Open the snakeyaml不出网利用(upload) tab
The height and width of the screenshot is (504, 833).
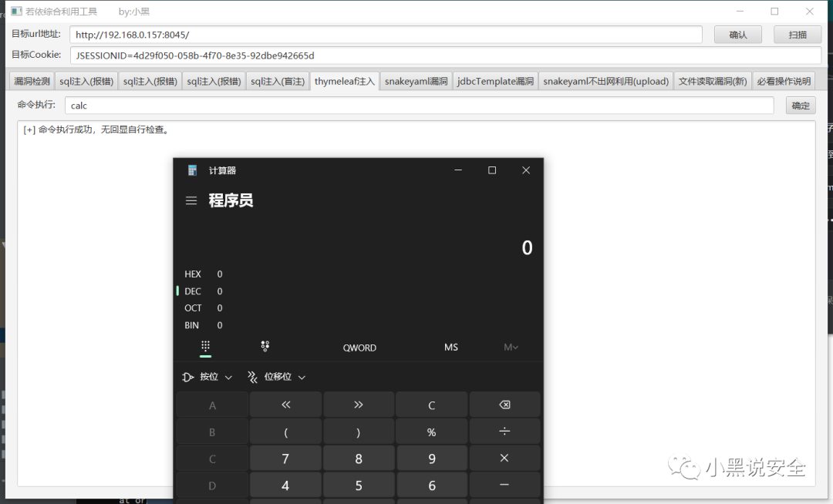(x=605, y=81)
